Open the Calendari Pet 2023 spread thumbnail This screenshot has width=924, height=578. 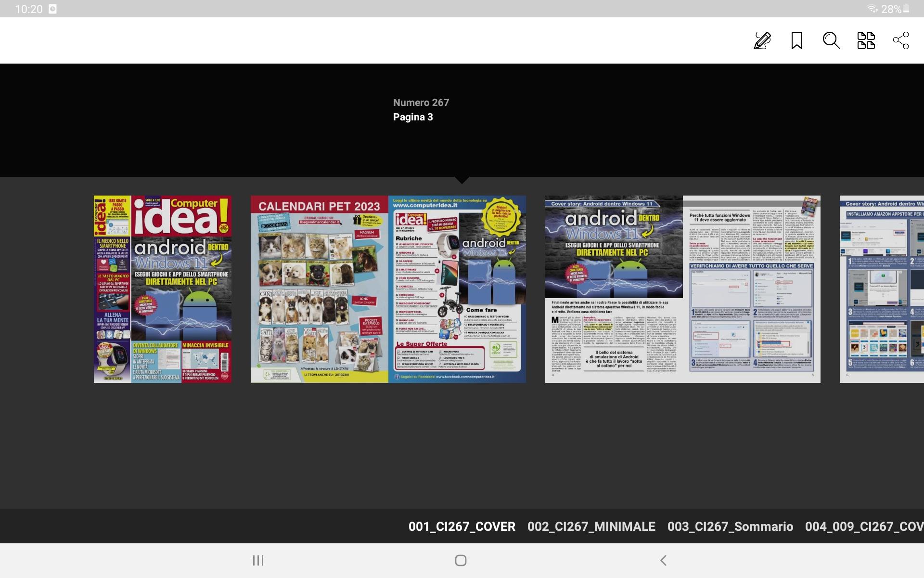(388, 289)
